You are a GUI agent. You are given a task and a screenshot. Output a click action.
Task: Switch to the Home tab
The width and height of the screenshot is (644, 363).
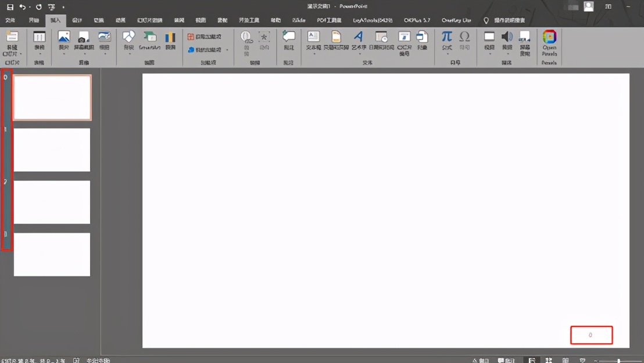[34, 20]
